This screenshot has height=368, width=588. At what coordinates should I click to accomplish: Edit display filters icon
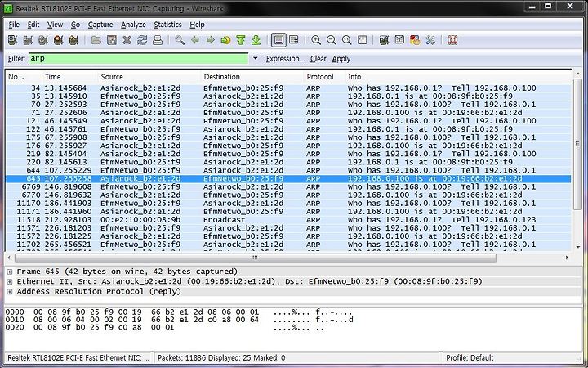(399, 40)
